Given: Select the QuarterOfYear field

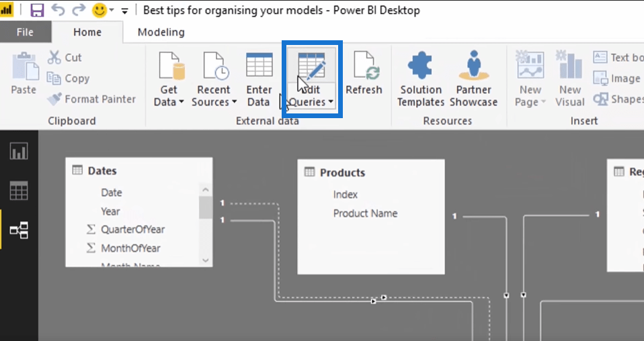Looking at the screenshot, I should [132, 230].
